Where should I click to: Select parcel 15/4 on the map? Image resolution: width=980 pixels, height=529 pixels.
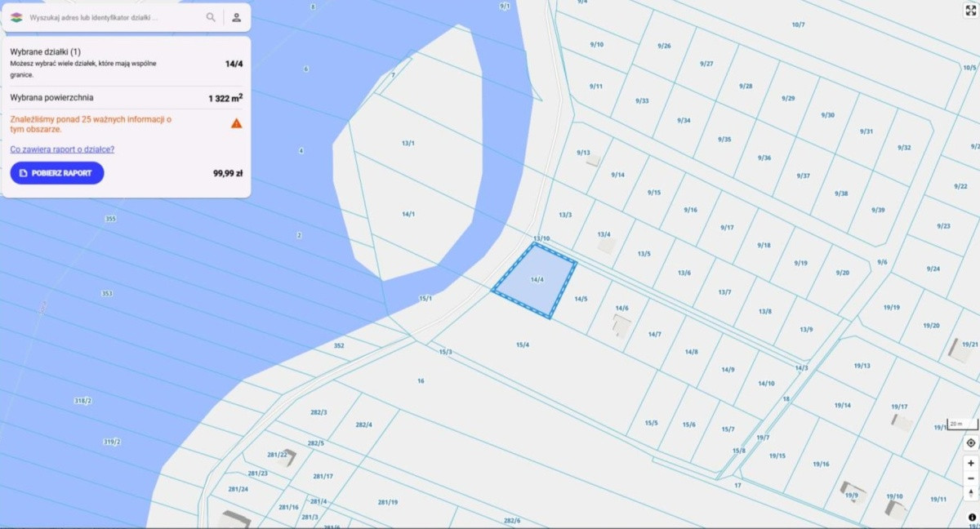pyautogui.click(x=523, y=345)
